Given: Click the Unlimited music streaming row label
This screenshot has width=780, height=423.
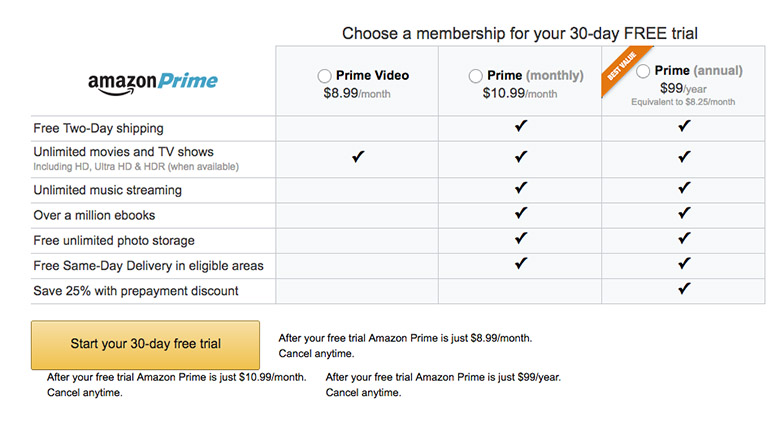Looking at the screenshot, I should pos(107,190).
